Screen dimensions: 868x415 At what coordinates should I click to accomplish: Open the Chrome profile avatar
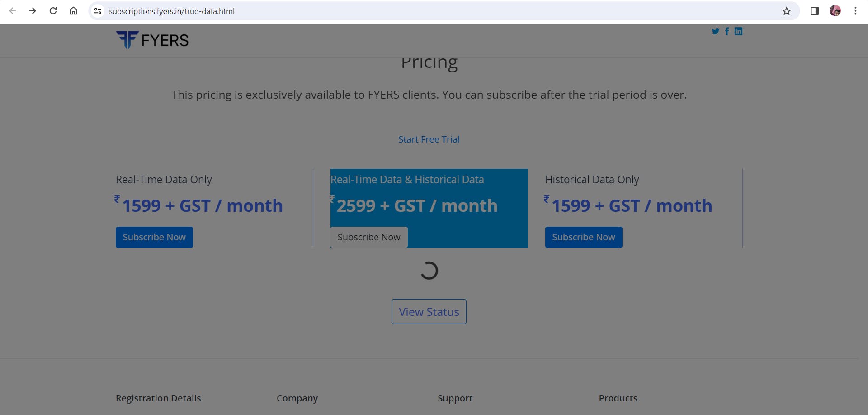pyautogui.click(x=835, y=11)
